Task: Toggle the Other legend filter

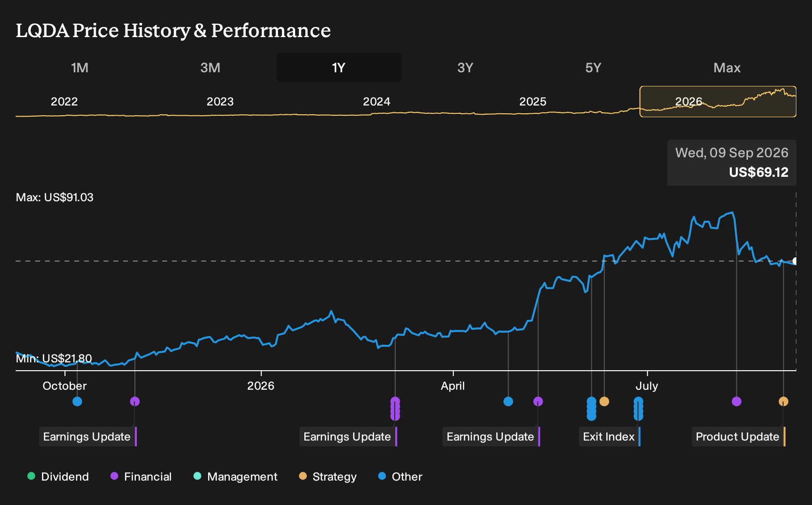Action: (x=400, y=477)
